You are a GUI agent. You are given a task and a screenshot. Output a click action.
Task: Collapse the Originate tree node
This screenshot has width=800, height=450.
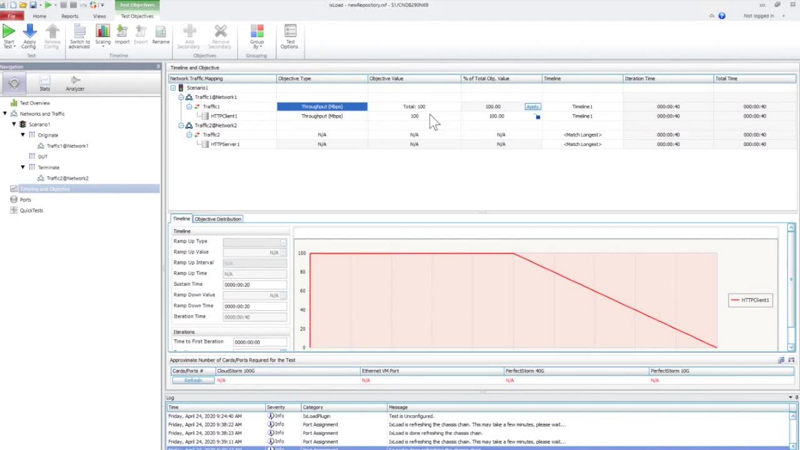(x=23, y=135)
